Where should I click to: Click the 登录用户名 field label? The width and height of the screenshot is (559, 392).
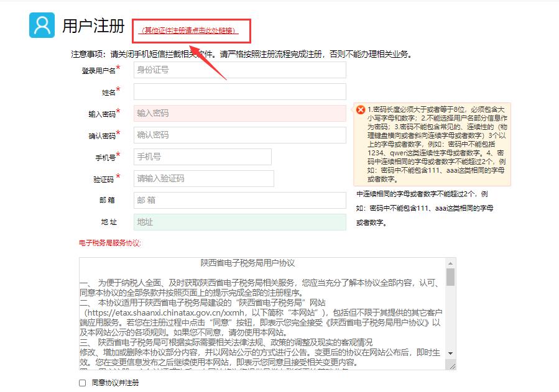tap(99, 71)
